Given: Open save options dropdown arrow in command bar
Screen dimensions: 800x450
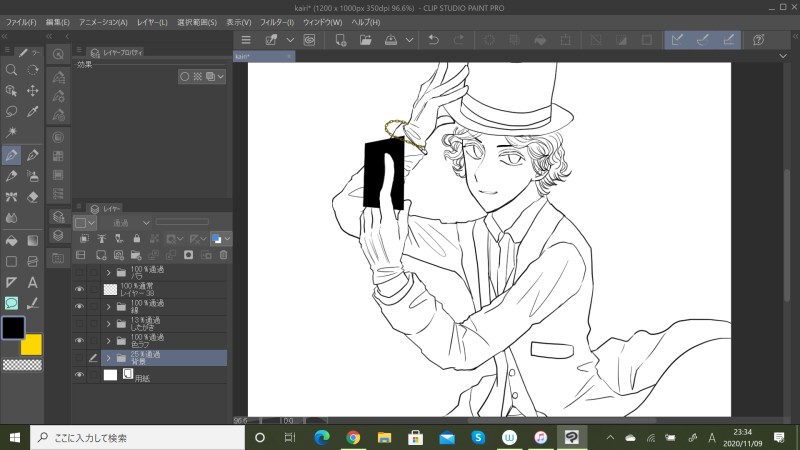Looking at the screenshot, I should (x=409, y=40).
